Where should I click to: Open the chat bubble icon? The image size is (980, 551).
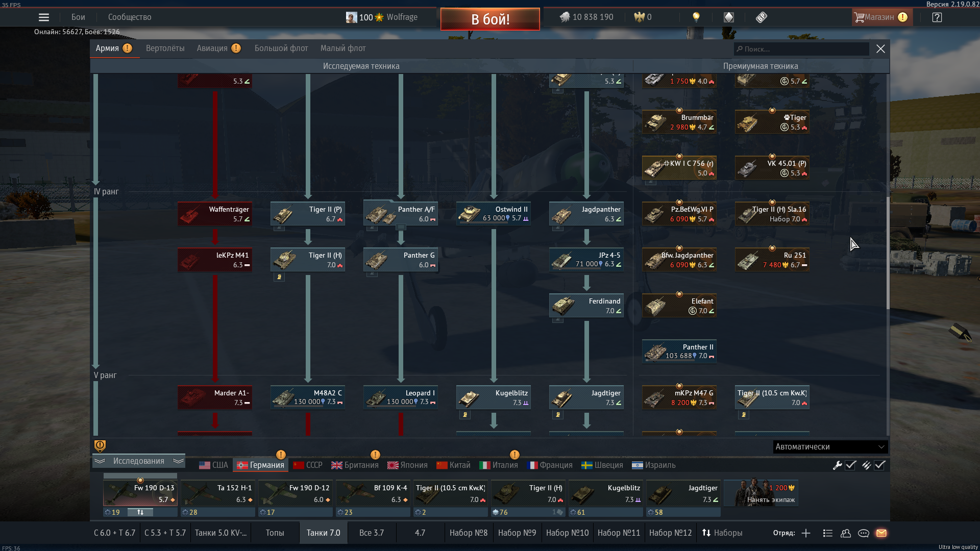click(x=864, y=533)
